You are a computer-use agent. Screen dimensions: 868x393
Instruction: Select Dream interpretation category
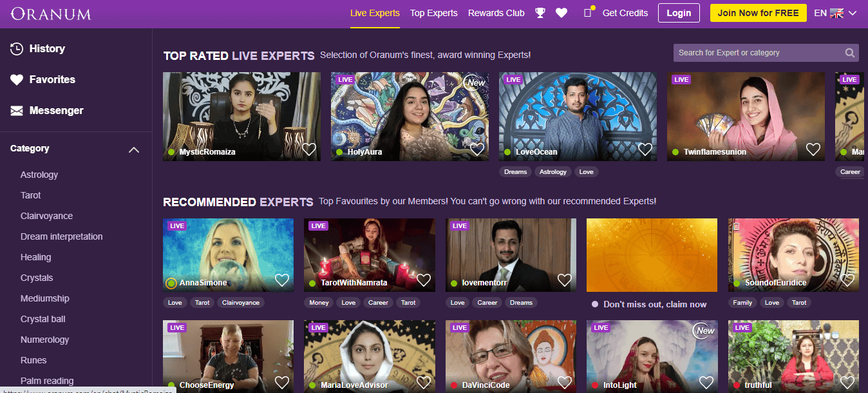(62, 236)
